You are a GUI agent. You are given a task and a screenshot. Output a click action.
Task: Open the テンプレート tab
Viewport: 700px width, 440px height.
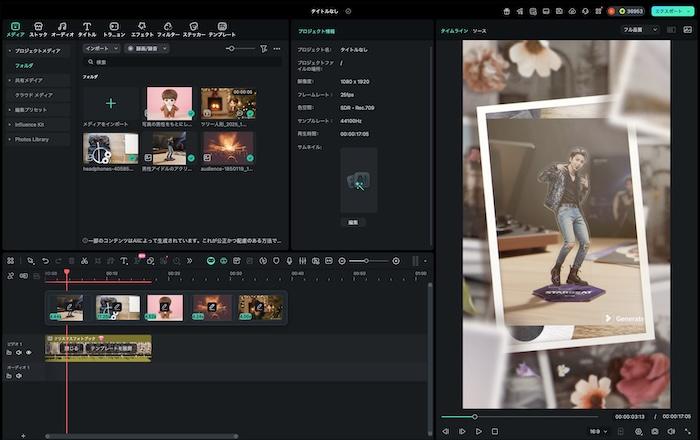click(222, 27)
